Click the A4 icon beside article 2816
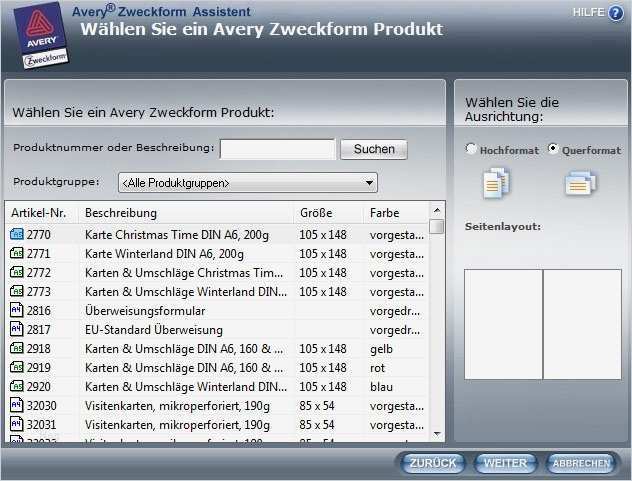The width and height of the screenshot is (632, 481). coord(17,310)
